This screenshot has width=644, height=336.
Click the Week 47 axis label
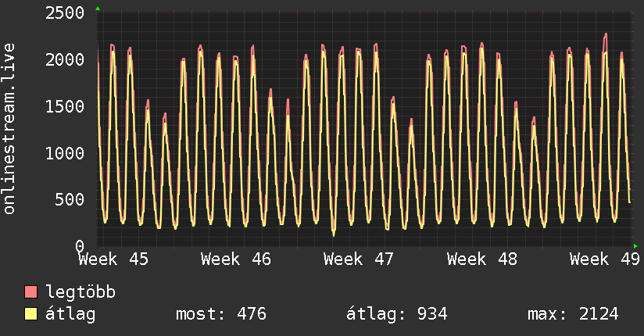coord(359,259)
